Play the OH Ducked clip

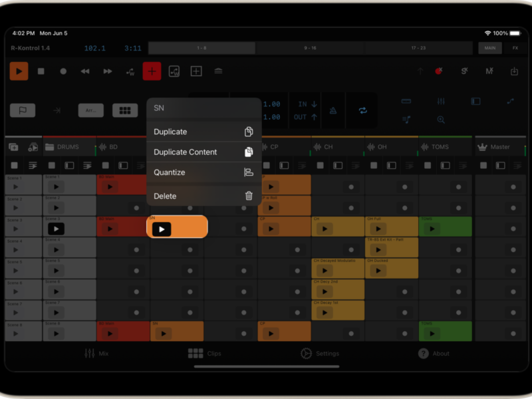click(378, 271)
